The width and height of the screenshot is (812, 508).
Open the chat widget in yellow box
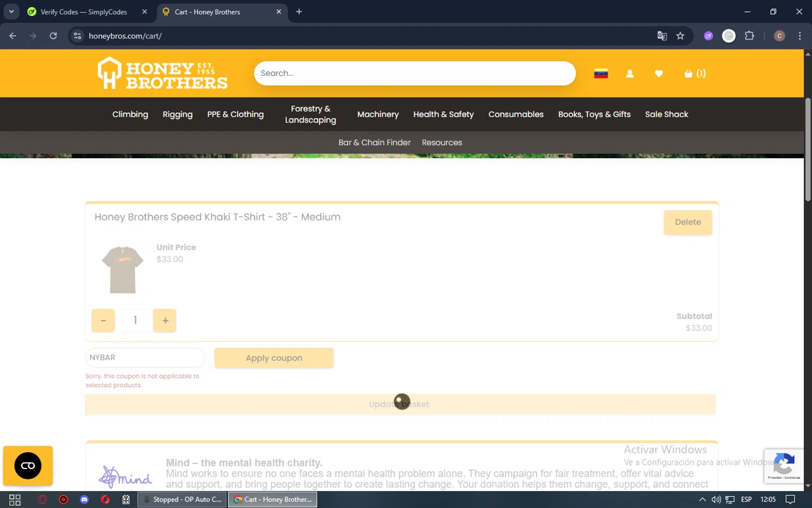[x=28, y=466]
